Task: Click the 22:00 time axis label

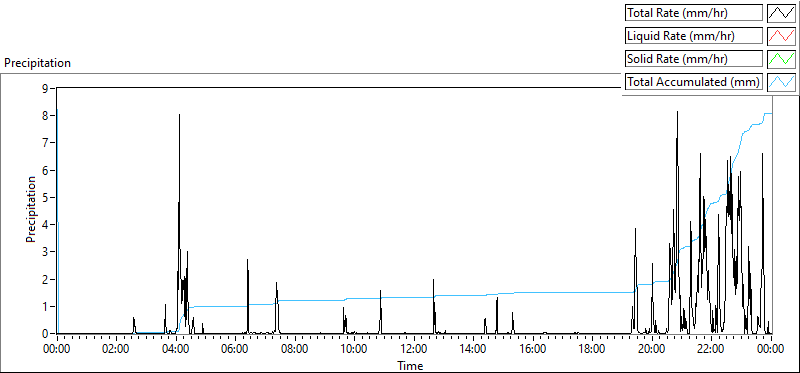Action: click(711, 350)
